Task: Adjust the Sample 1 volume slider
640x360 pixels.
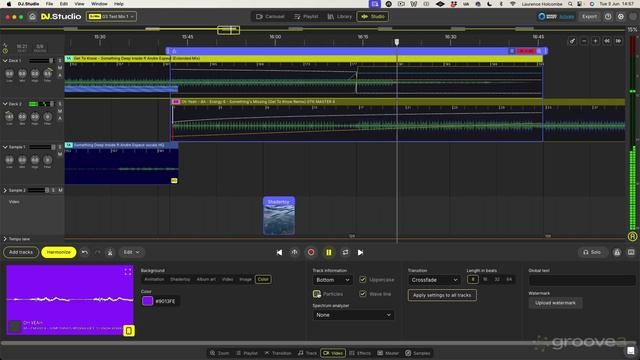Action: (41, 147)
